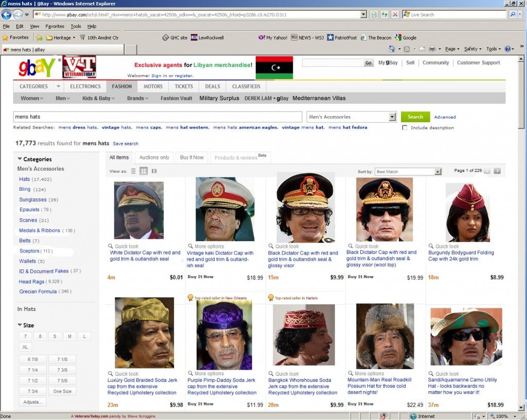Click the page vertical scrollbar thumb

point(521,95)
